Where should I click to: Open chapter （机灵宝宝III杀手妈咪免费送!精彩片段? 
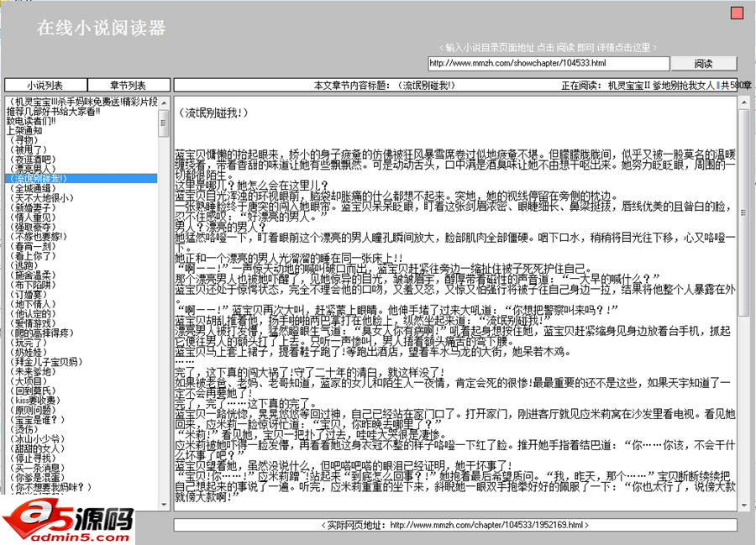[x=82, y=102]
